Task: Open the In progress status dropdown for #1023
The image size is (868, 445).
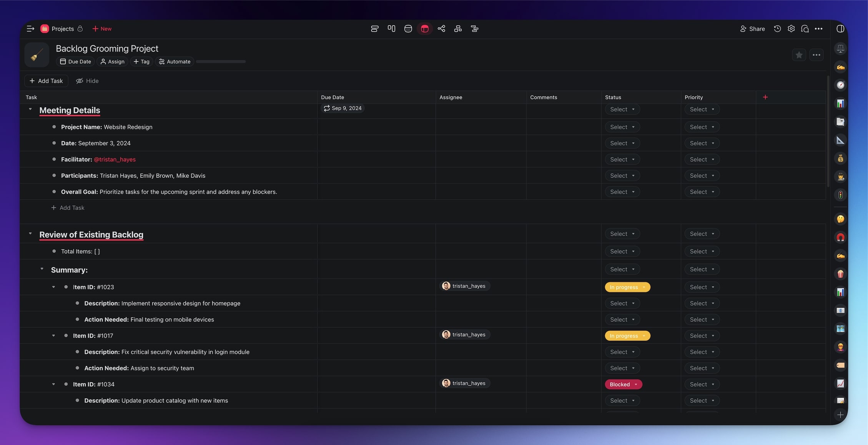Action: pyautogui.click(x=627, y=287)
